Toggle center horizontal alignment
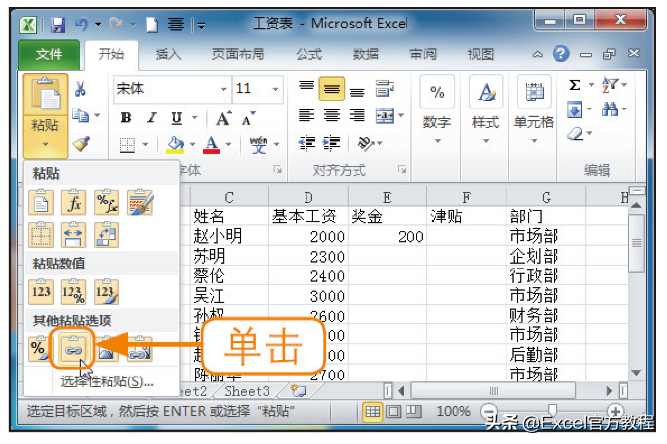Screen dimensions: 667x444 tap(331, 115)
